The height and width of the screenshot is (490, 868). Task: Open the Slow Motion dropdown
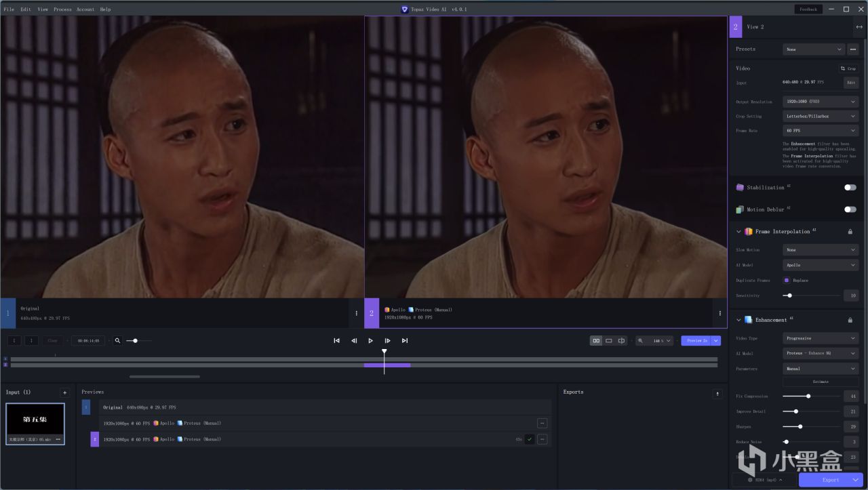click(821, 250)
